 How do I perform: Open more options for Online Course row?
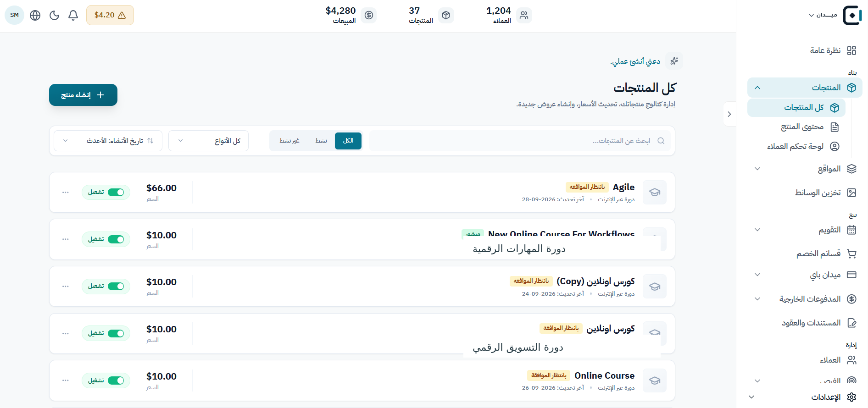(66, 380)
